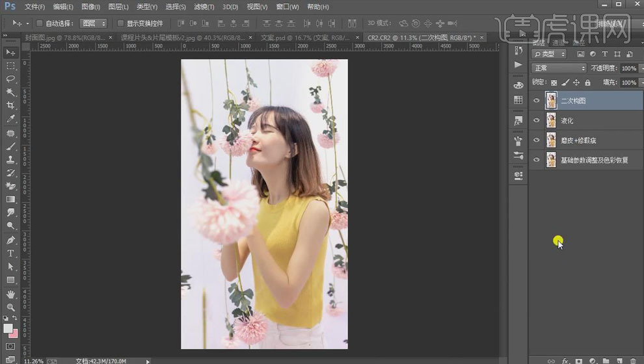Open the Color panel palette icon

pos(518,85)
